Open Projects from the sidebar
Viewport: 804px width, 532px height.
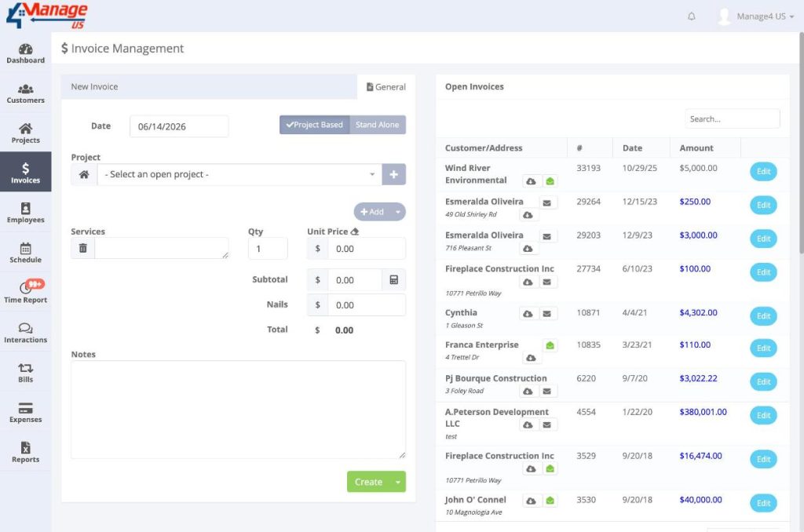pyautogui.click(x=25, y=133)
